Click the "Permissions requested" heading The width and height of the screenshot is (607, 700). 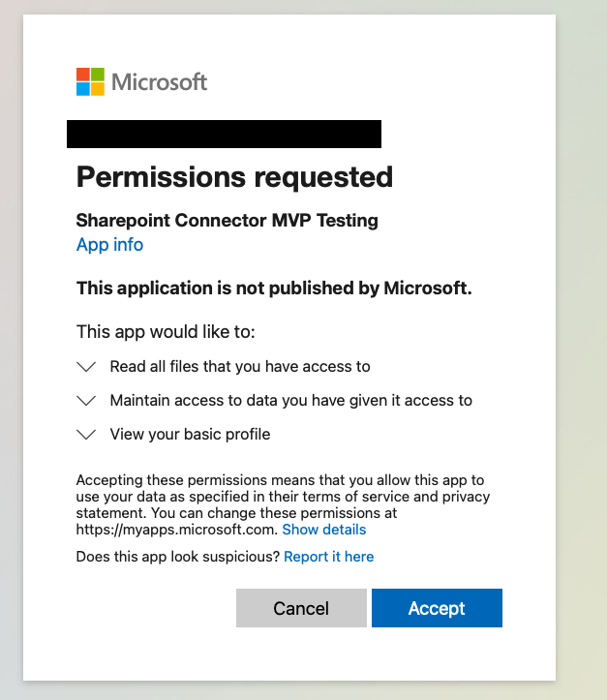[x=234, y=177]
